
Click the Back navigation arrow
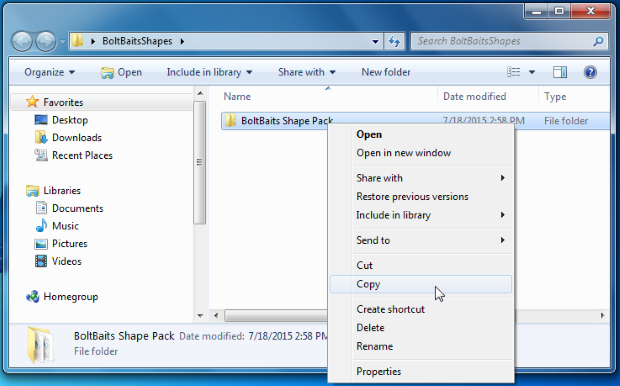[22, 41]
